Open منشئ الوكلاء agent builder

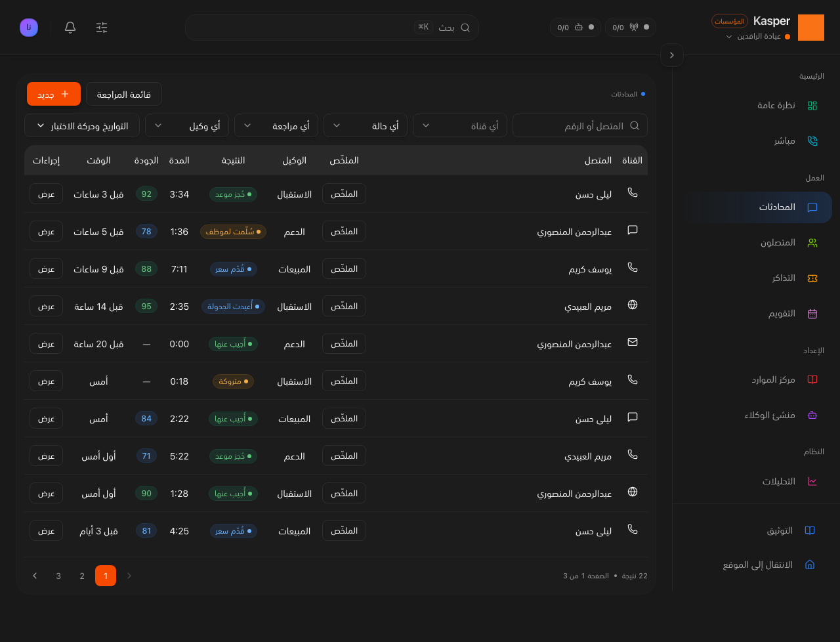click(755, 416)
